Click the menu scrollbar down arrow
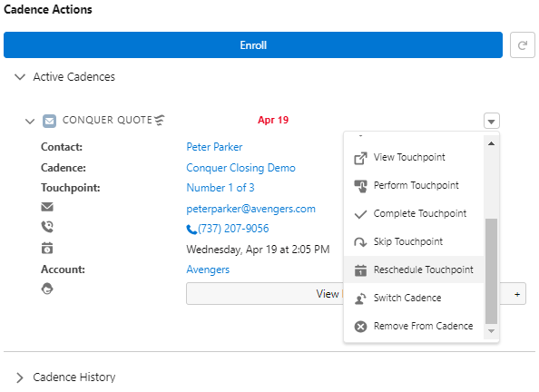This screenshot has width=539, height=392. [x=491, y=331]
